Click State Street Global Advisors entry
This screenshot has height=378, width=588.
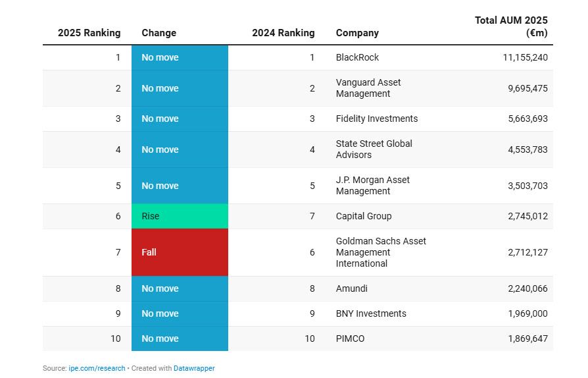pos(374,149)
